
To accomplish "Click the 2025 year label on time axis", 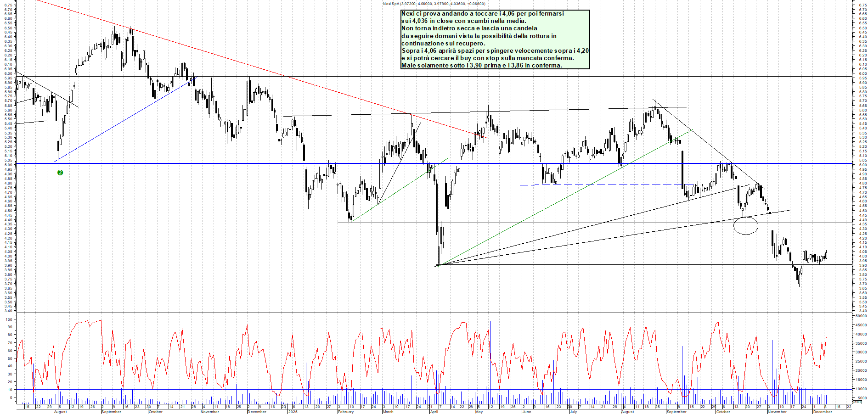I will pos(293,412).
